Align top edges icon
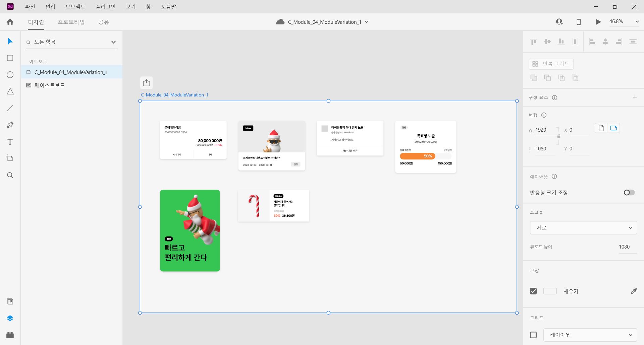 click(x=534, y=42)
